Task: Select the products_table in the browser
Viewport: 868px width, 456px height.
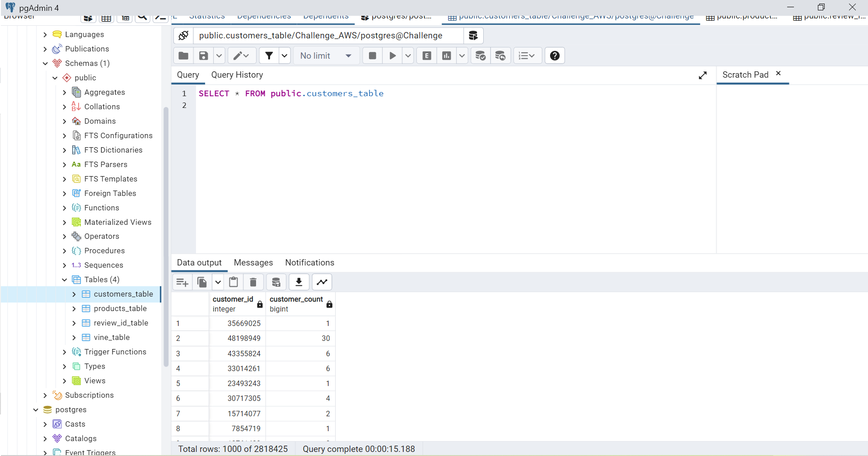Action: (x=120, y=309)
